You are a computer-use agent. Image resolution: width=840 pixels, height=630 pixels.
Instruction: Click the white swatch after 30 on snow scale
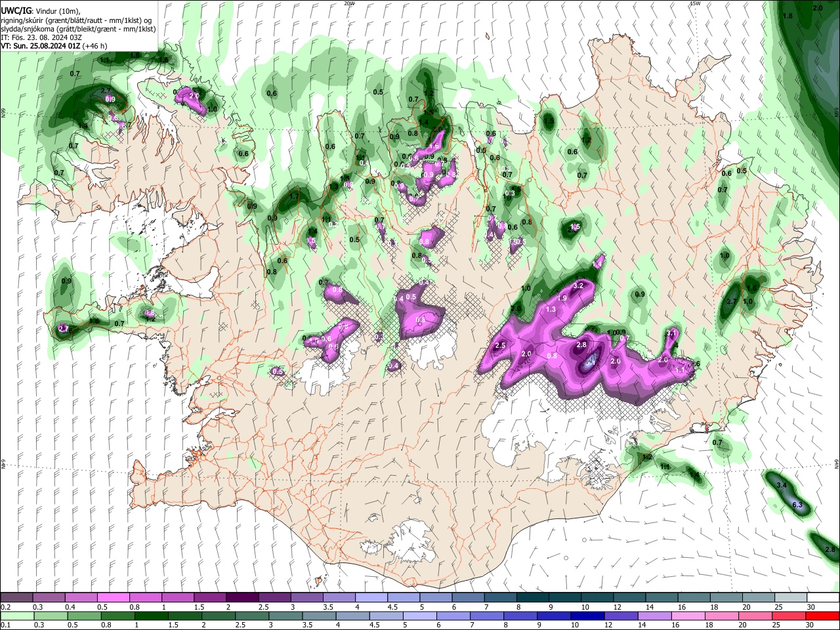click(x=823, y=598)
